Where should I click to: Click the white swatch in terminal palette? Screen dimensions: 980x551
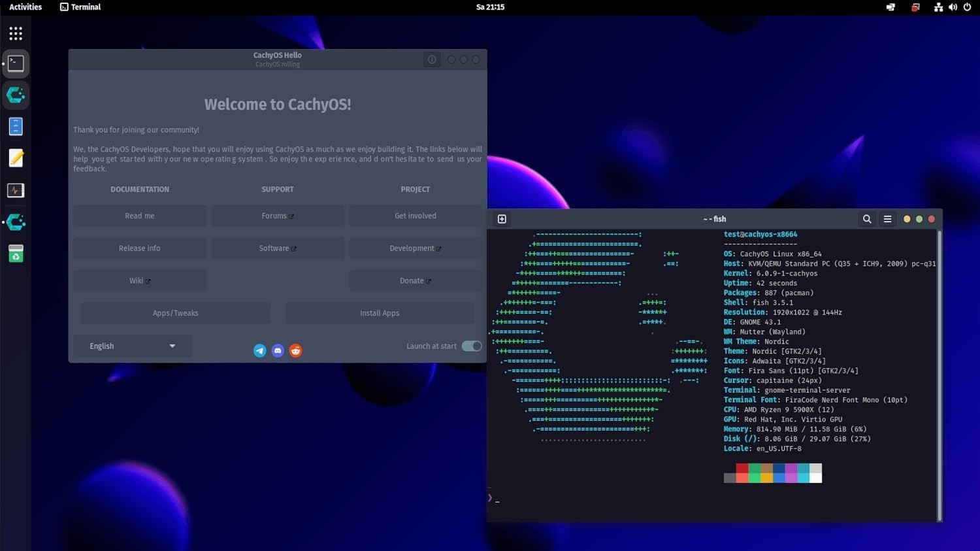point(815,478)
